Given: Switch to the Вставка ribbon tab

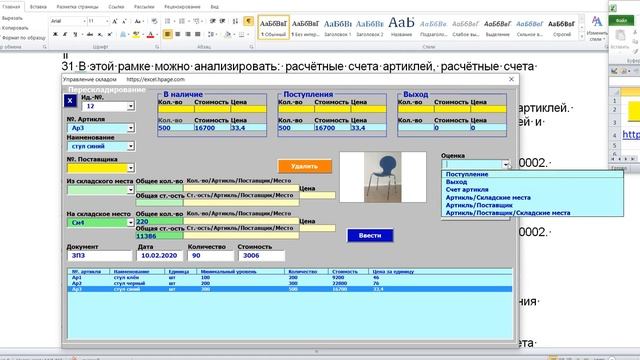Looking at the screenshot, I should [x=38, y=7].
